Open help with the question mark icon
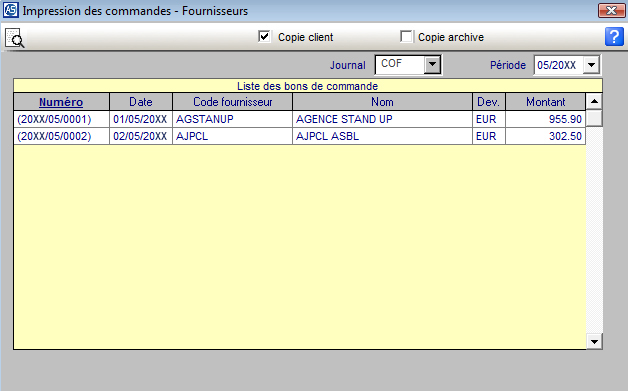The width and height of the screenshot is (628, 391). point(614,37)
